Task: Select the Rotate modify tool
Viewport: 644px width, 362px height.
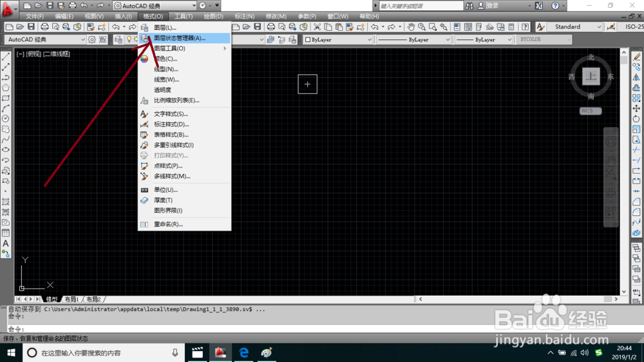Action: (636, 119)
